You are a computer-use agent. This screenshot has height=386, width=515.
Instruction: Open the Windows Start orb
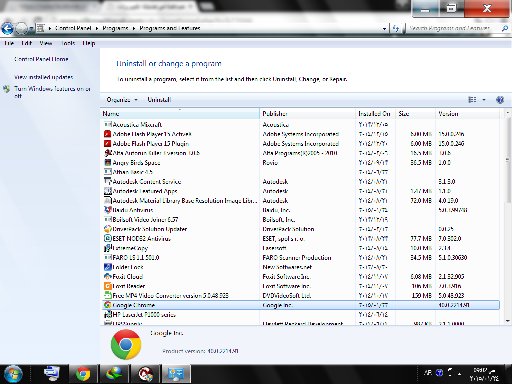click(13, 374)
